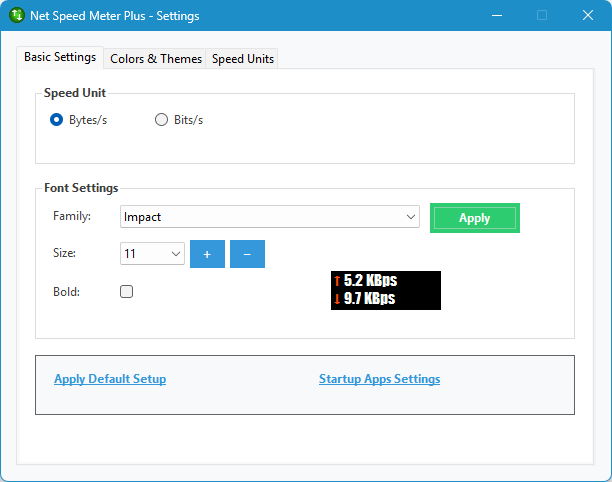The height and width of the screenshot is (482, 612).
Task: Click the window title text
Action: [117, 16]
